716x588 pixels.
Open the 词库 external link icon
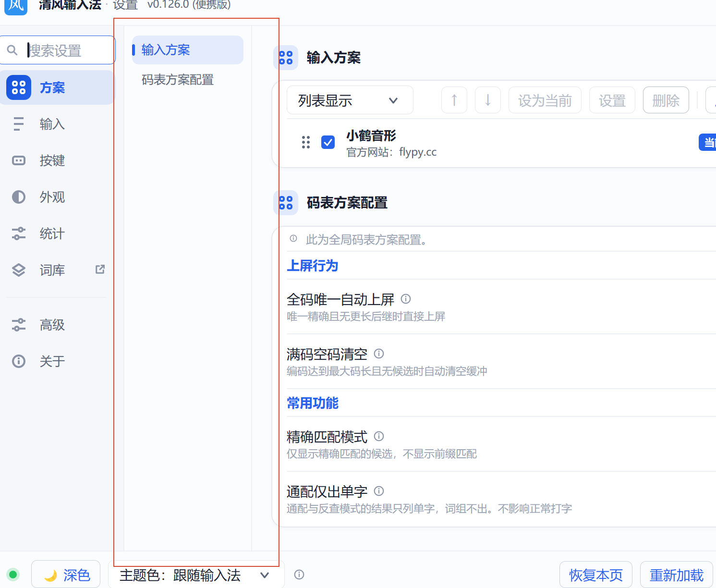point(100,269)
